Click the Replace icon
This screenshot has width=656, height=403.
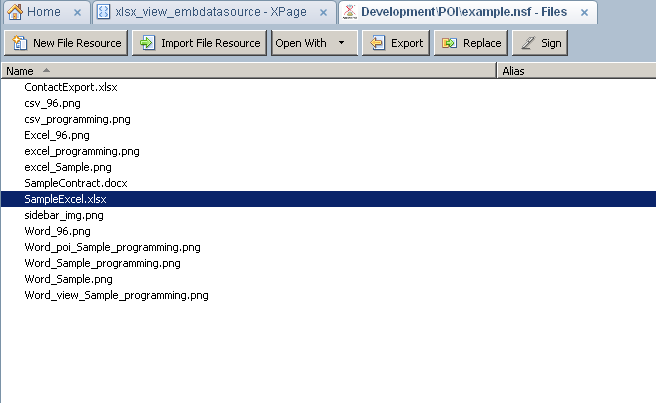pos(449,43)
